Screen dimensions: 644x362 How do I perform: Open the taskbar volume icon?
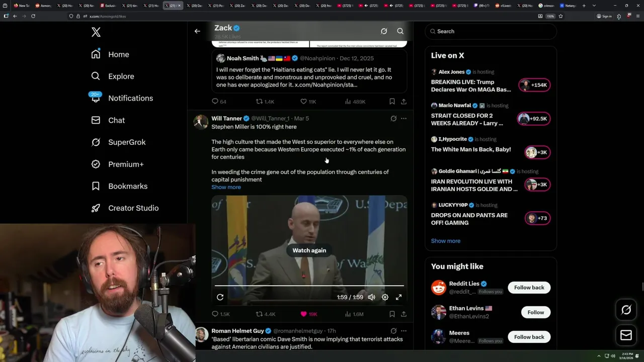coord(613,356)
